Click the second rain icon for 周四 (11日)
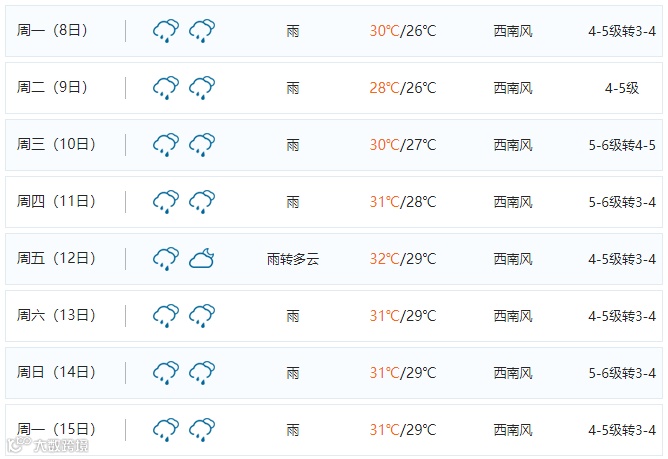This screenshot has width=668, height=459. [202, 202]
